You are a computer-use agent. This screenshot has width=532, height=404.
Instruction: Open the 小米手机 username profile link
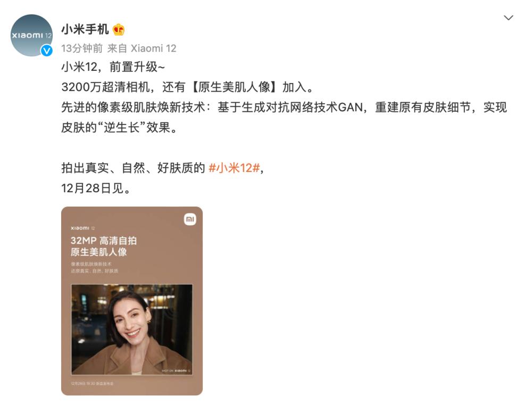pos(85,29)
